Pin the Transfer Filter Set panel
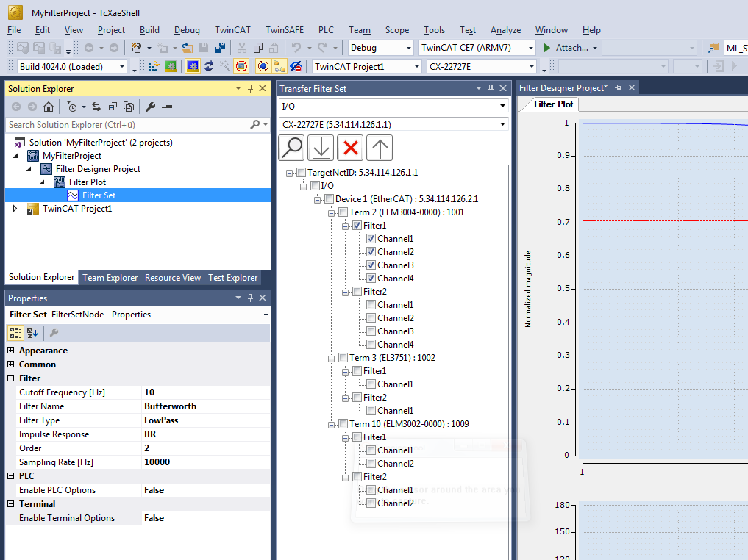 491,88
